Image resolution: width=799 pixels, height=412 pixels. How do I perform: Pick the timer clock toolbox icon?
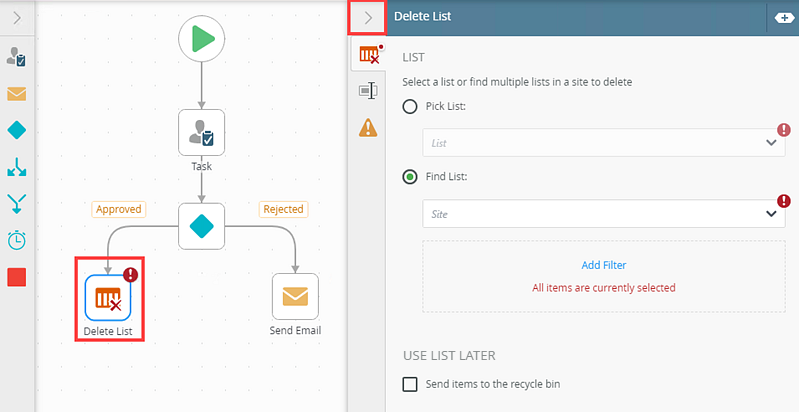coord(17,240)
